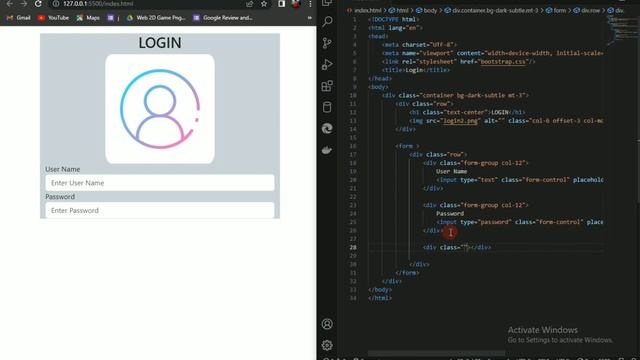Open the Web 2D Game Prog bookmark
Viewport: 640px width, 360px height.
tap(156, 18)
